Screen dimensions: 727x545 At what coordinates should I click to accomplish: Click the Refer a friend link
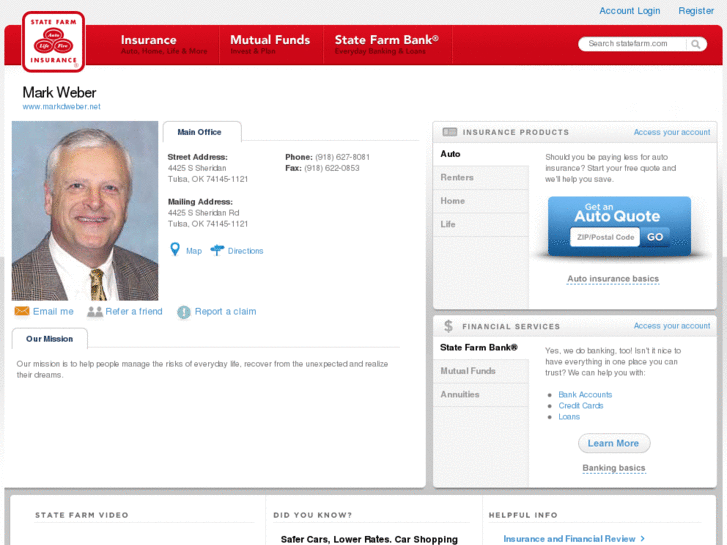134,312
